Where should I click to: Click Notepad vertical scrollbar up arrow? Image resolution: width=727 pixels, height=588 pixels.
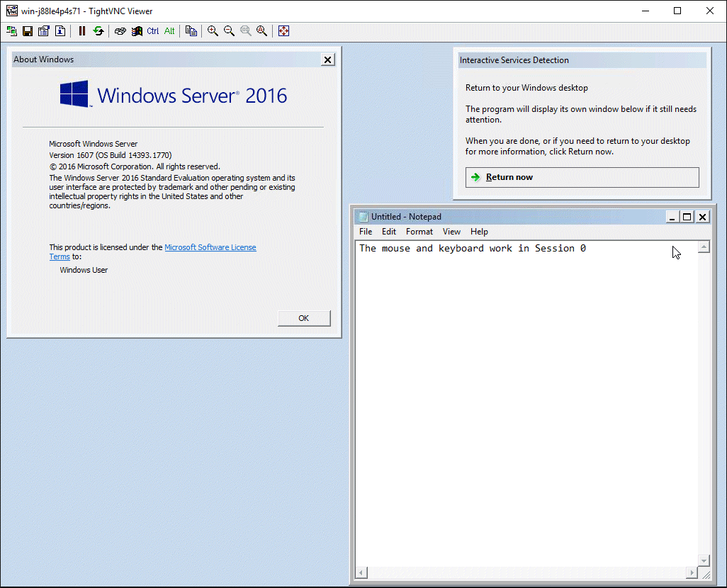[704, 247]
